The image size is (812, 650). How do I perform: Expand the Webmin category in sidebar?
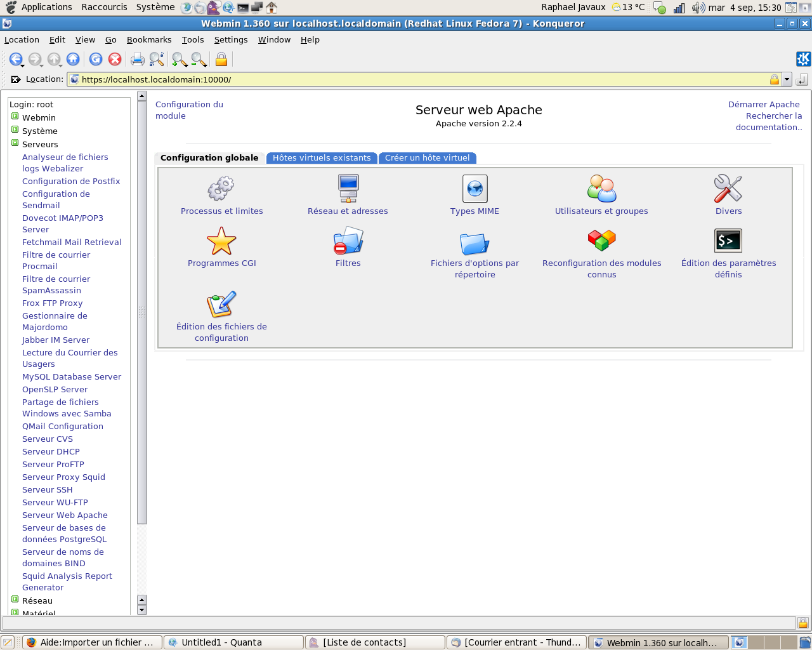click(x=15, y=117)
